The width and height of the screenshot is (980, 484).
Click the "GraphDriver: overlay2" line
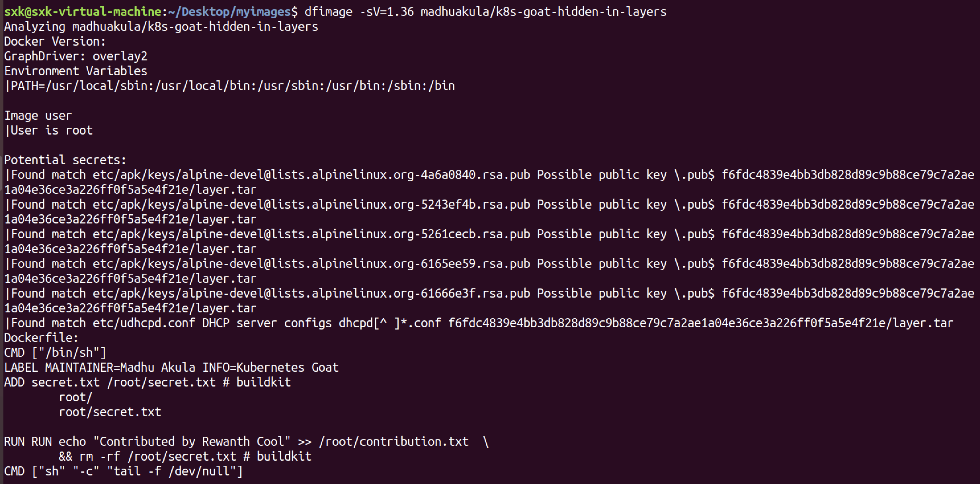(76, 56)
